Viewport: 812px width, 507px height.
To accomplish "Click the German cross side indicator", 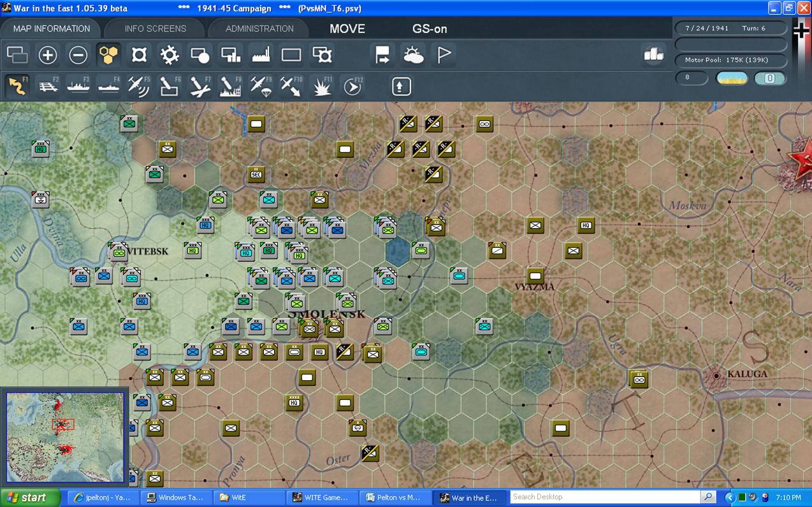I will (801, 31).
